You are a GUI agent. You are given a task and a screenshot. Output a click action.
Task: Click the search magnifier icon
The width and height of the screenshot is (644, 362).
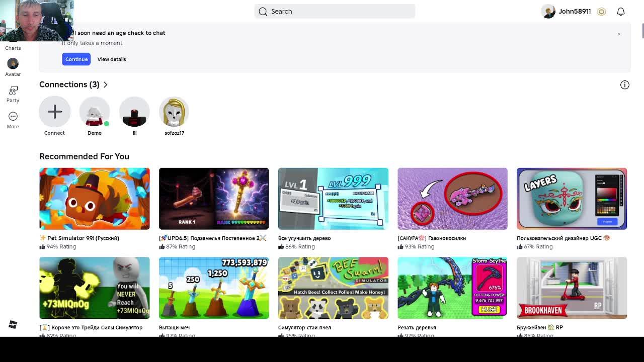click(263, 12)
